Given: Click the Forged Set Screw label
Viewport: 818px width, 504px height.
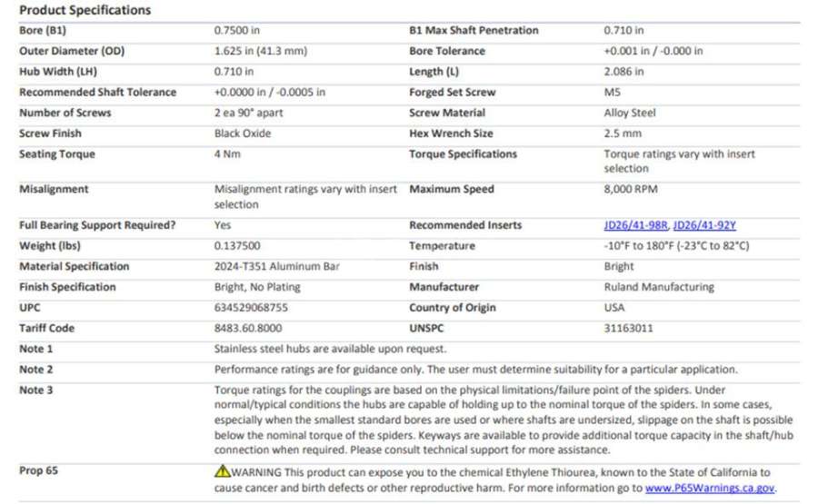Looking at the screenshot, I should [453, 93].
